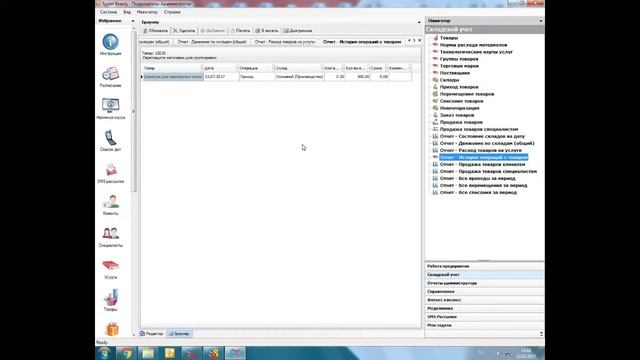
Task: Open report Продажа товаров специалистам
Action: (x=488, y=171)
